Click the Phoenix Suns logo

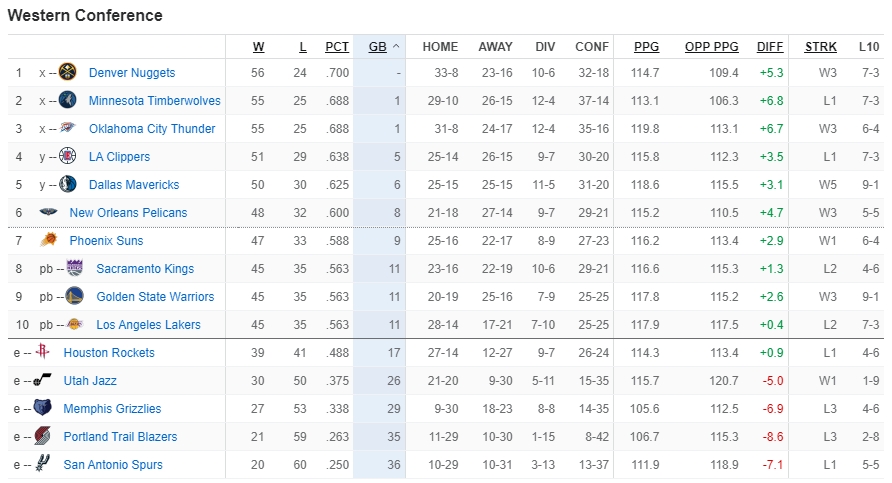pos(48,240)
